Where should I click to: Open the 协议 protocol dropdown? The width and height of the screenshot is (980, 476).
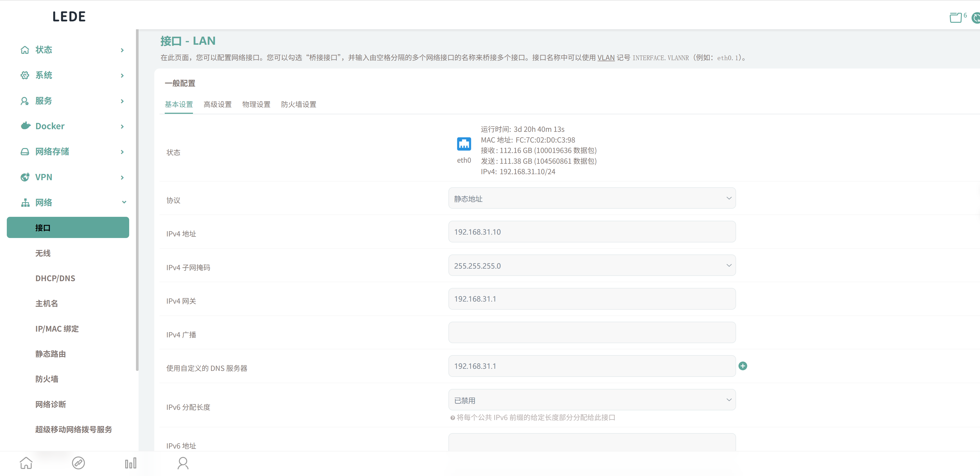(x=591, y=199)
